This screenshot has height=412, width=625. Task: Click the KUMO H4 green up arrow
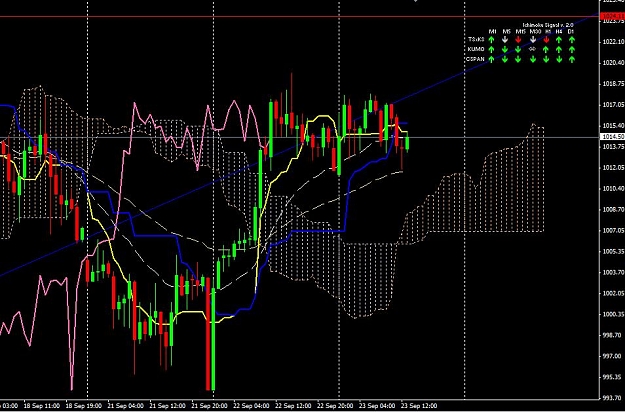(x=559, y=49)
